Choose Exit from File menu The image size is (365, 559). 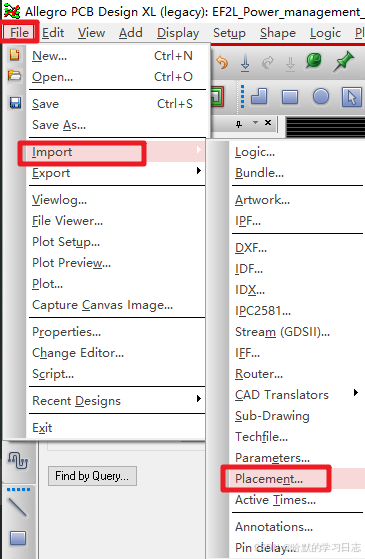point(117,427)
